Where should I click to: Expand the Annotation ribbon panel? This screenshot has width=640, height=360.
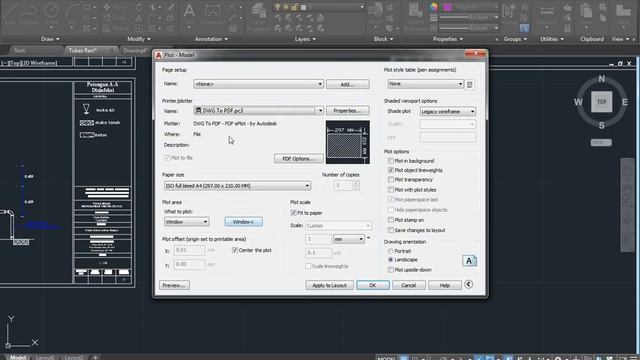tap(211, 39)
